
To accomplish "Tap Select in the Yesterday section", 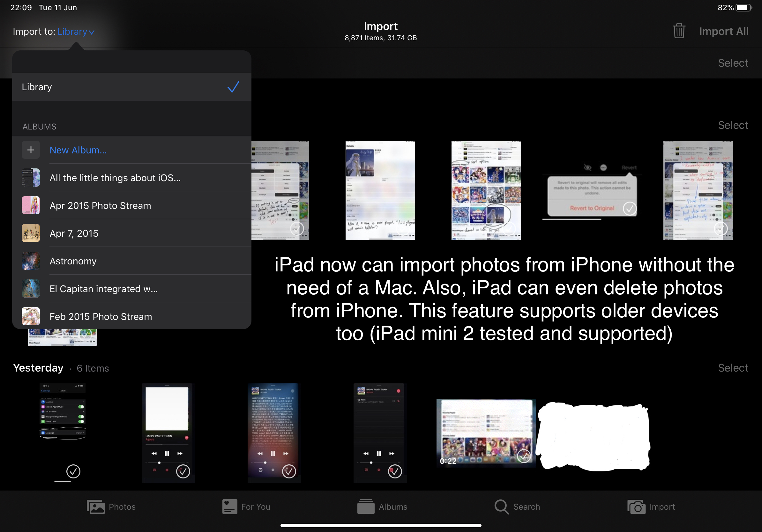I will click(733, 368).
